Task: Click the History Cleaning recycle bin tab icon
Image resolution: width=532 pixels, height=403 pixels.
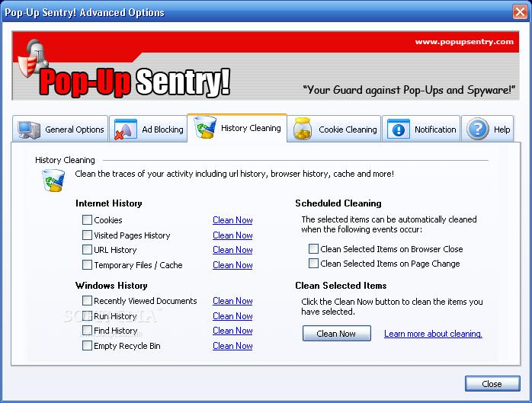Action: [x=205, y=127]
